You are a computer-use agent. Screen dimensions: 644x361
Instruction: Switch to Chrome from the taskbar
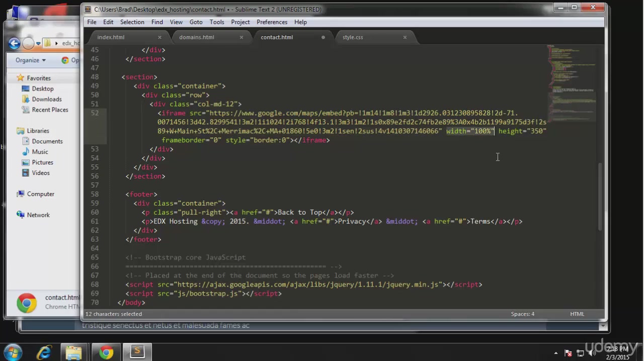(106, 352)
